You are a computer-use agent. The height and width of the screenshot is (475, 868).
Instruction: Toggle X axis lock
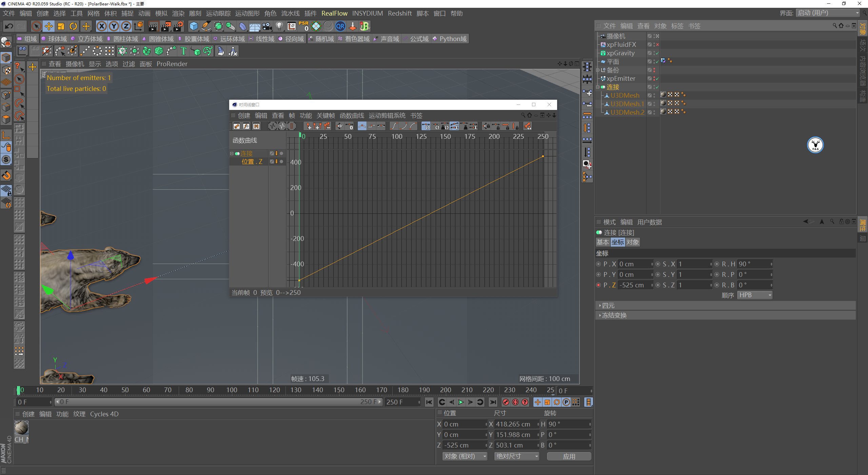[101, 26]
